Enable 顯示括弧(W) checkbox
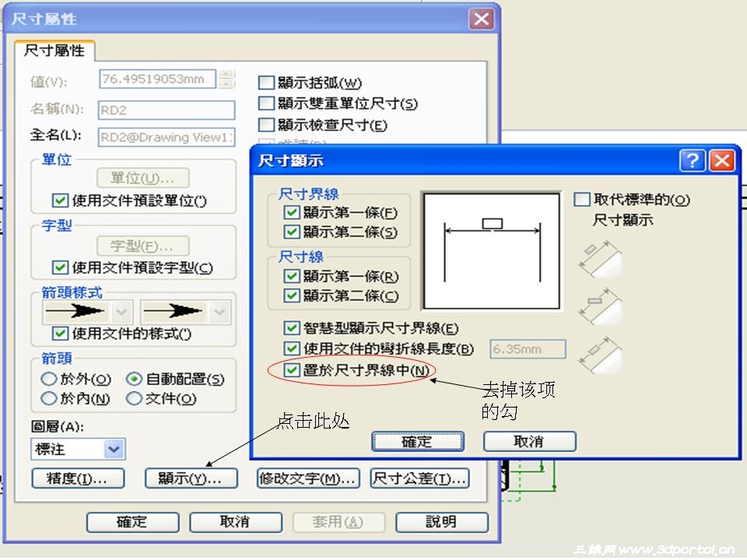This screenshot has height=560, width=747. click(266, 82)
